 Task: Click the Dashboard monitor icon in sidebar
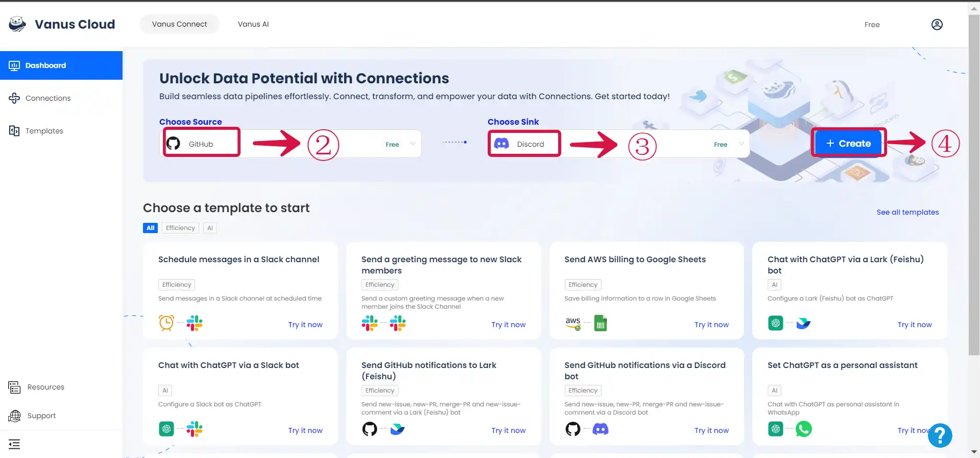[14, 65]
